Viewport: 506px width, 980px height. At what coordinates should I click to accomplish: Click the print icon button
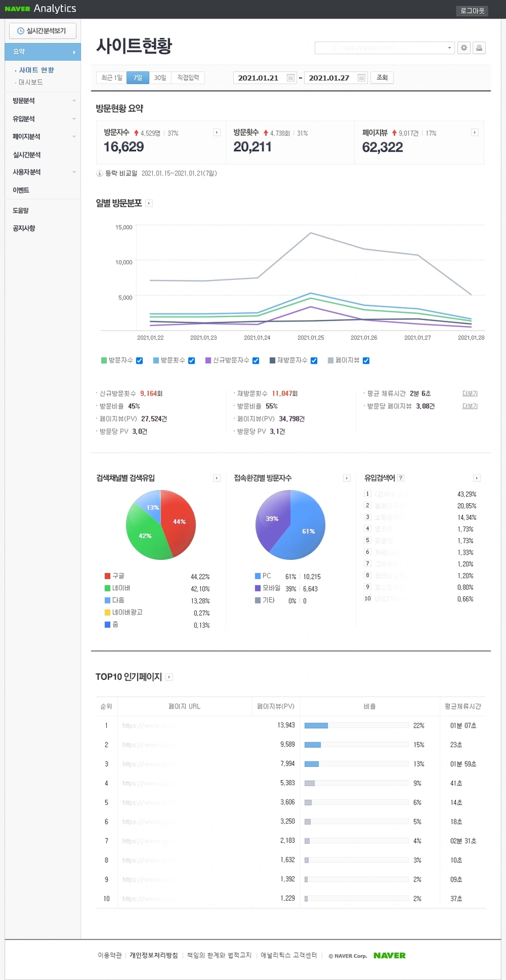479,48
